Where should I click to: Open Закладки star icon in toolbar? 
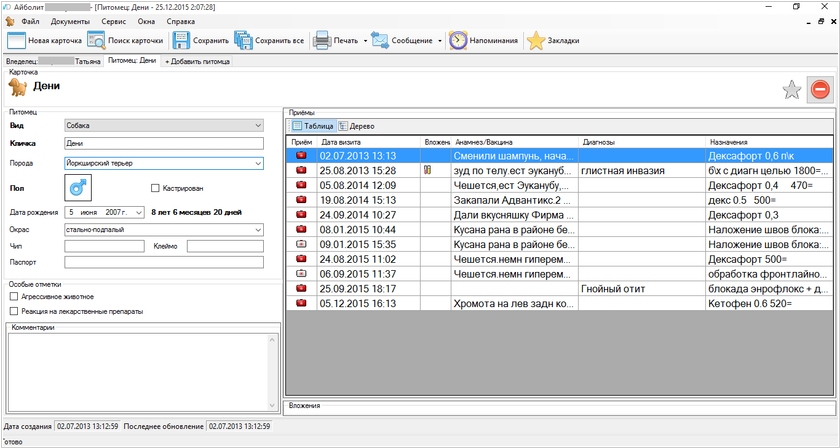[x=536, y=41]
